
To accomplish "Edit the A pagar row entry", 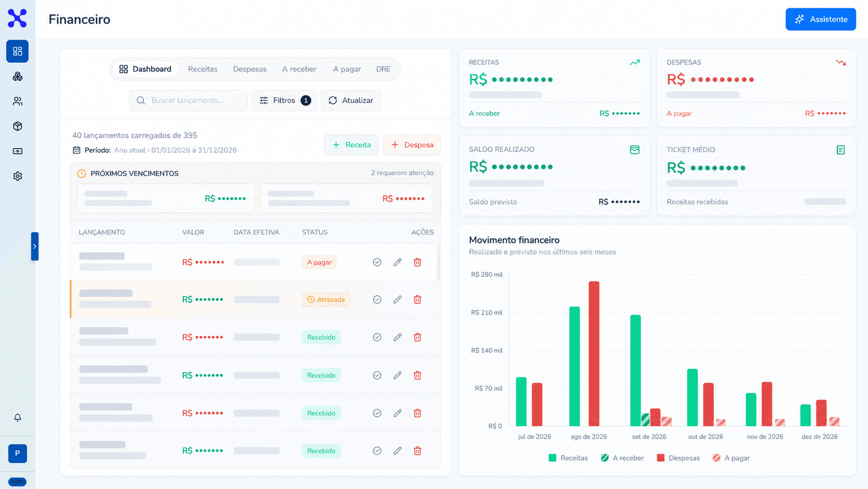I will pyautogui.click(x=397, y=262).
